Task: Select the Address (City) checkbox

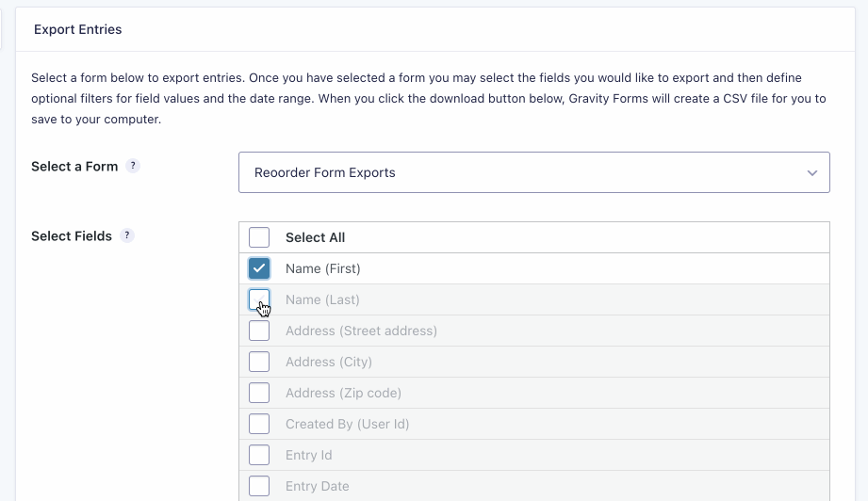Action: [x=259, y=363]
